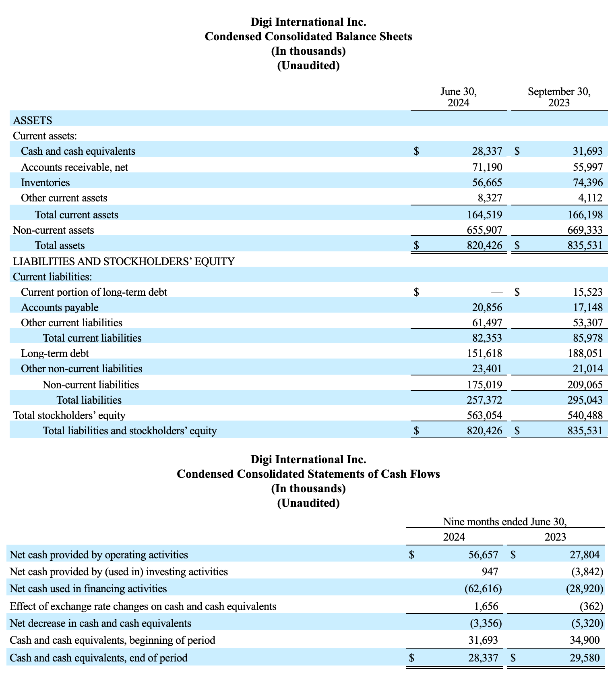616x680 pixels.
Task: Select the exchange rate effect value 1,656
Action: [486, 606]
